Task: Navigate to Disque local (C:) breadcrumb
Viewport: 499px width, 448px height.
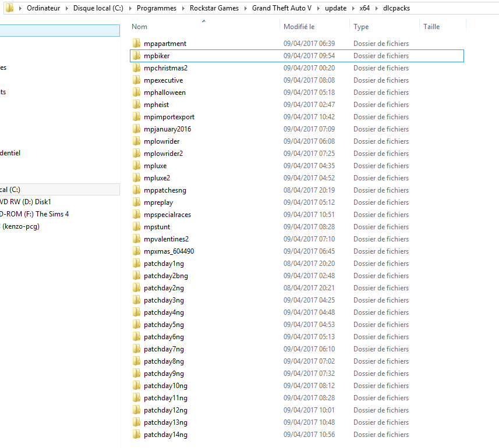Action: (98, 8)
